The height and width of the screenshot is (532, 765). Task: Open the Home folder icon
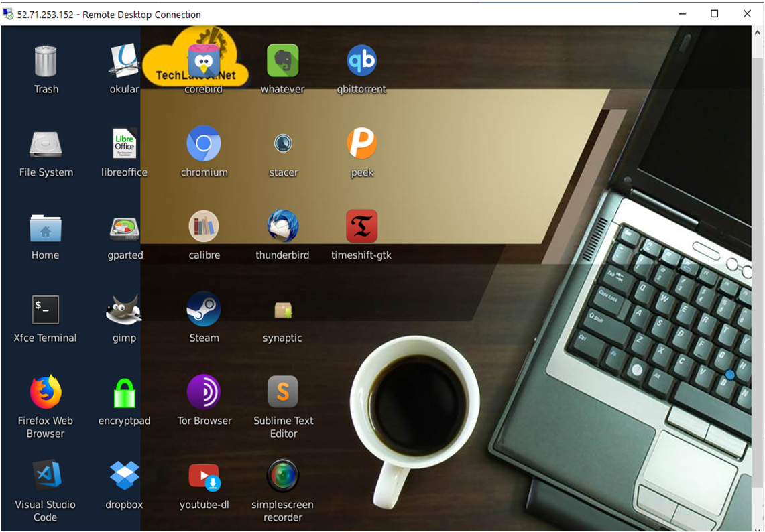[46, 228]
